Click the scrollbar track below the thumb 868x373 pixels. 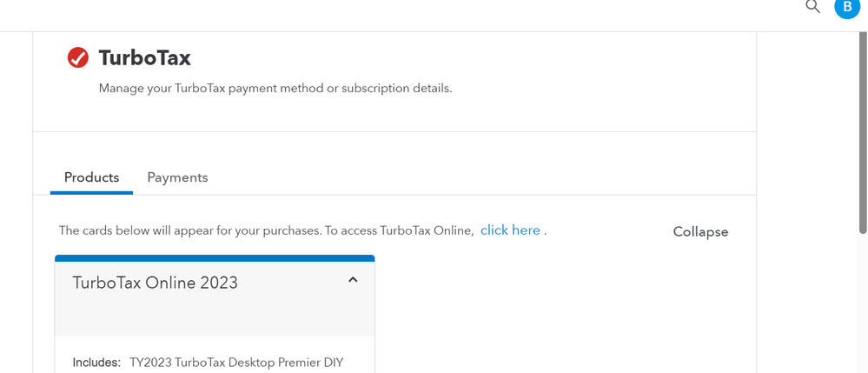[x=862, y=304]
